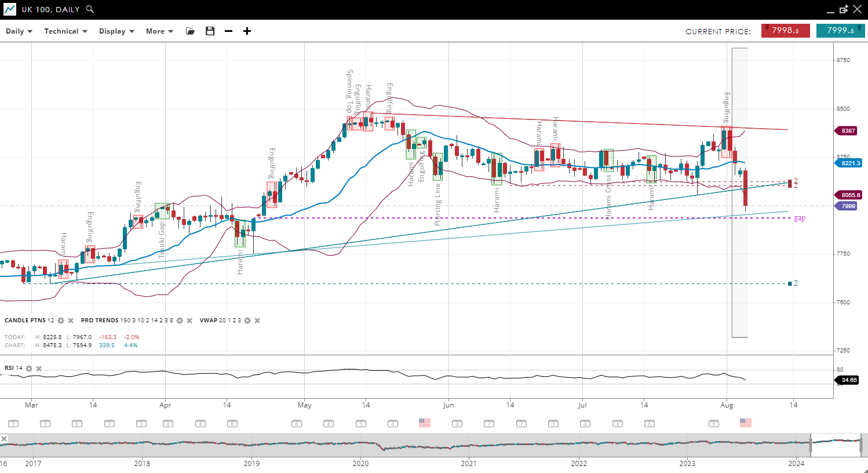Zoom in using the plus icon

[x=247, y=31]
